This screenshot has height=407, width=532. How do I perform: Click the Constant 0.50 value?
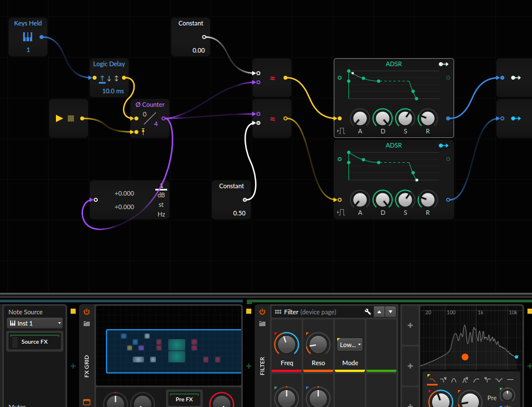(239, 213)
